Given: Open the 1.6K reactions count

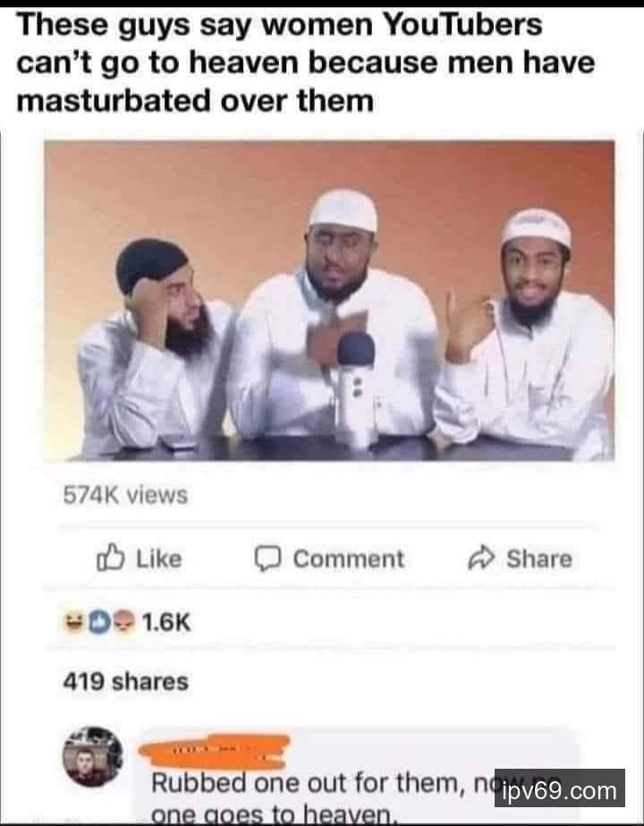Looking at the screenshot, I should [165, 622].
